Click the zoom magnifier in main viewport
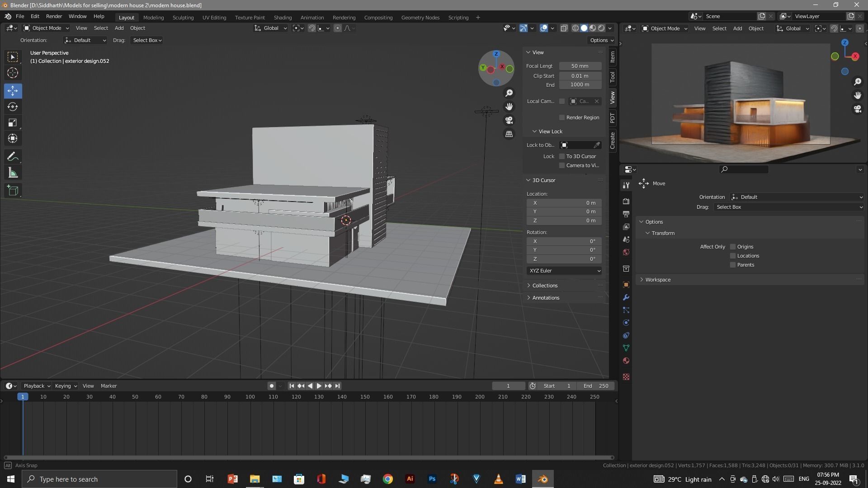The width and height of the screenshot is (868, 488). click(x=509, y=93)
